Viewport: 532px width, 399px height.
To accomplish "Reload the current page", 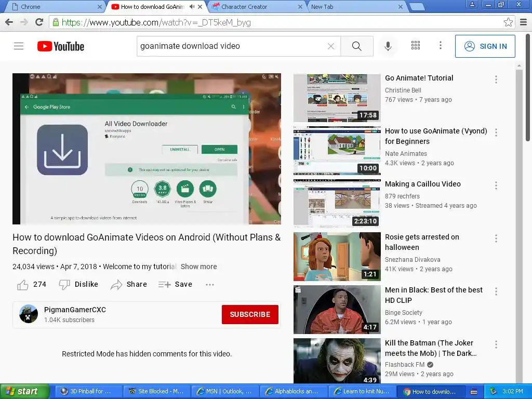I will click(39, 22).
